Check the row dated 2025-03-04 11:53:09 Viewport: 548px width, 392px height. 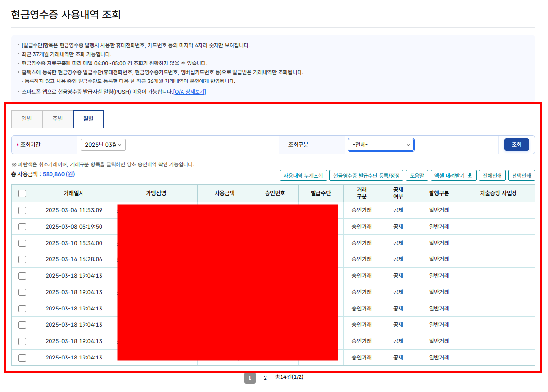click(x=22, y=211)
